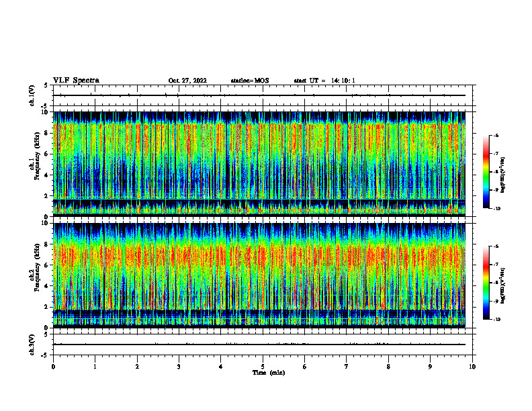This screenshot has width=532, height=411.
Task: Click the "station=MOS" header label
Action: [250, 81]
